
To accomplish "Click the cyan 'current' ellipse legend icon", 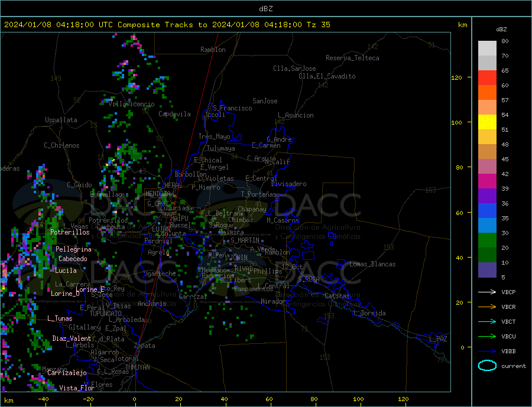I will pos(487,366).
